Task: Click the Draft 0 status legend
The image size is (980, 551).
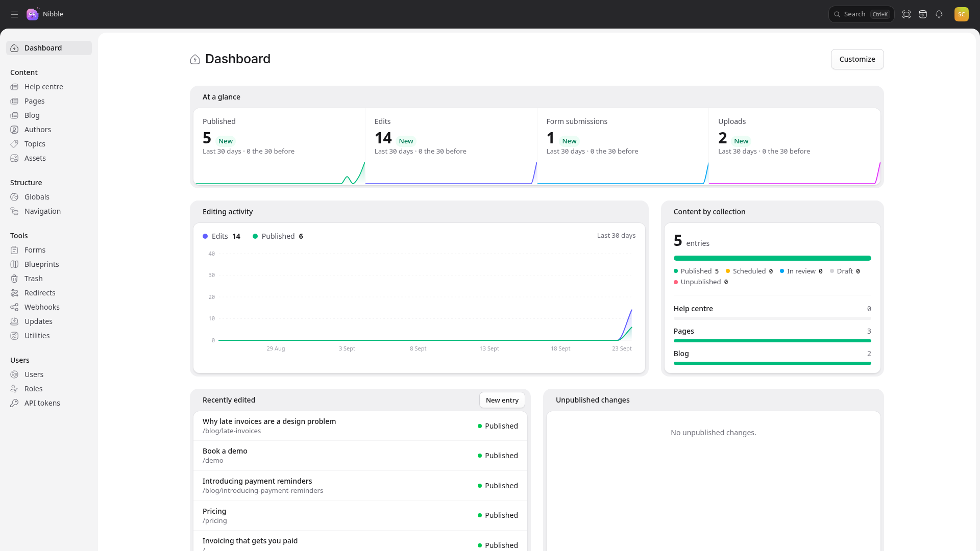Action: 845,271
